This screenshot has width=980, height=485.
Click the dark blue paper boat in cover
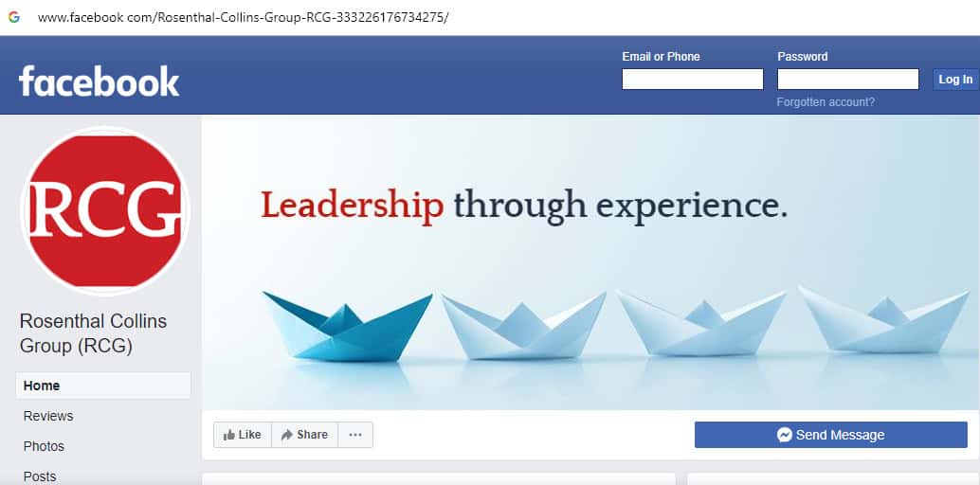point(348,326)
